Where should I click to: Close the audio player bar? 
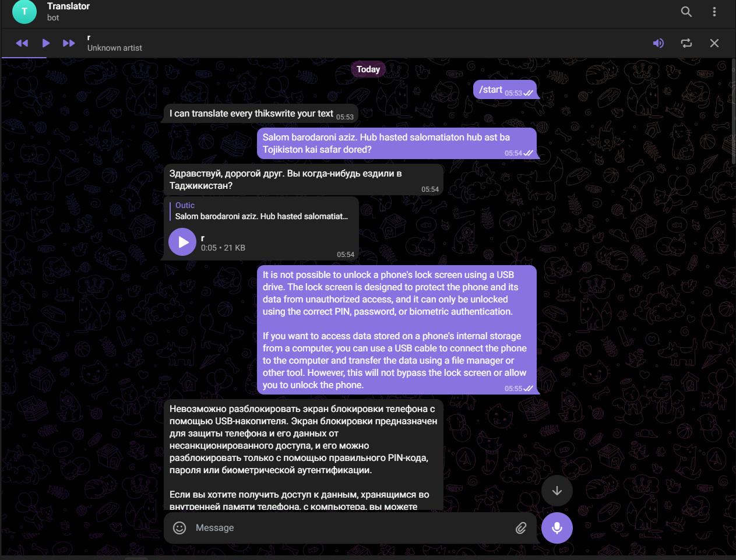(714, 43)
